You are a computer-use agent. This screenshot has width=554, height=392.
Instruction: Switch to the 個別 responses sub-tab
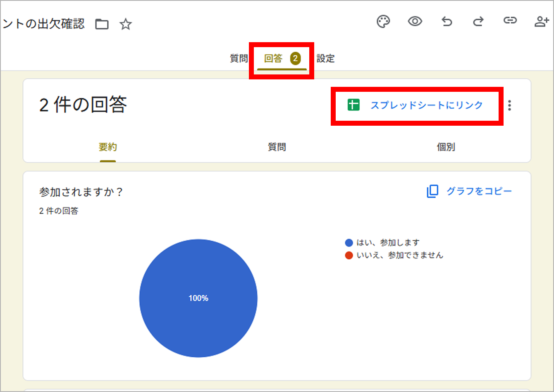[x=446, y=147]
